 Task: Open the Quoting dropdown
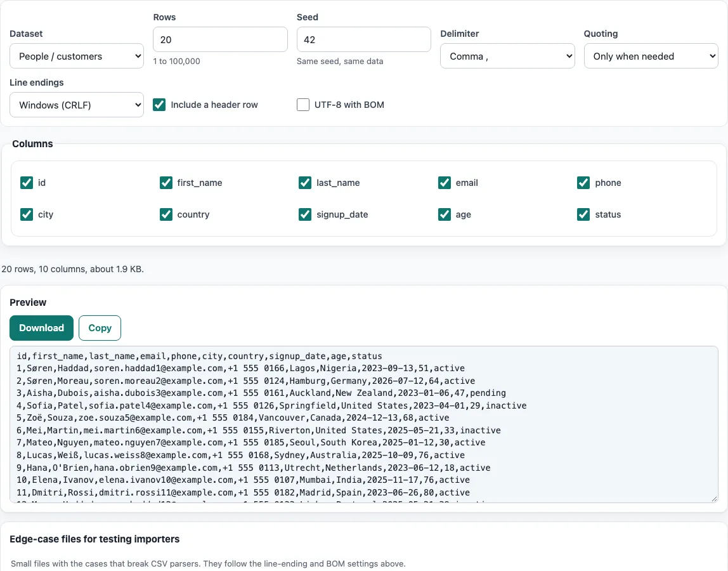pyautogui.click(x=651, y=56)
